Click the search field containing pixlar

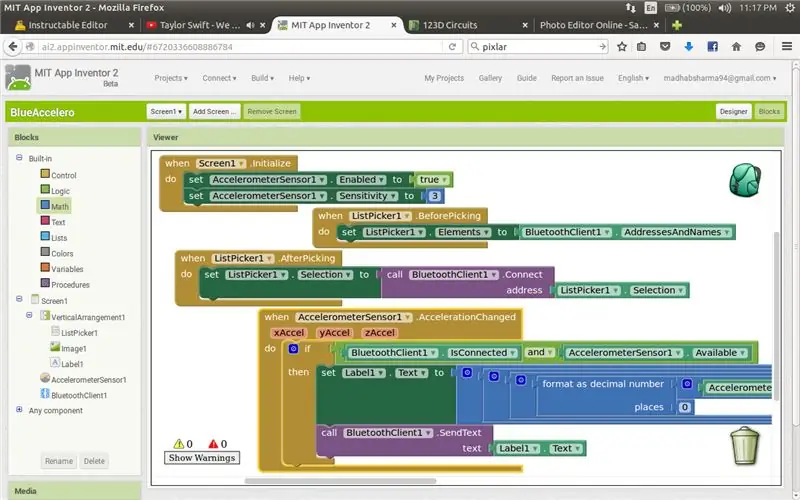538,46
